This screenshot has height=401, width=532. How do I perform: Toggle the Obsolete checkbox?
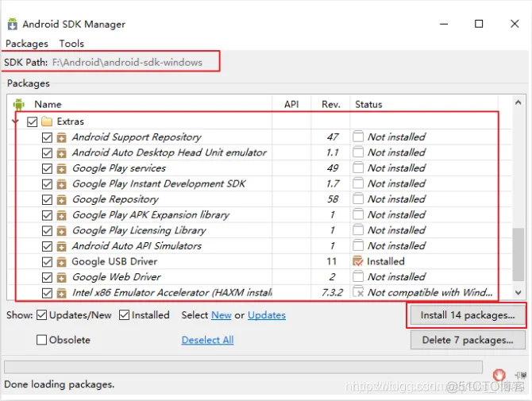[42, 340]
